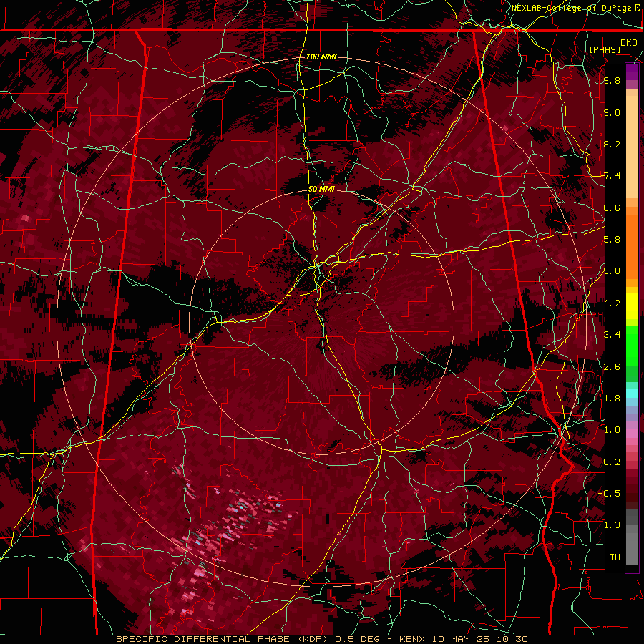Image resolution: width=644 pixels, height=644 pixels.
Task: Click the 100 NMI range ring label
Action: point(321,57)
